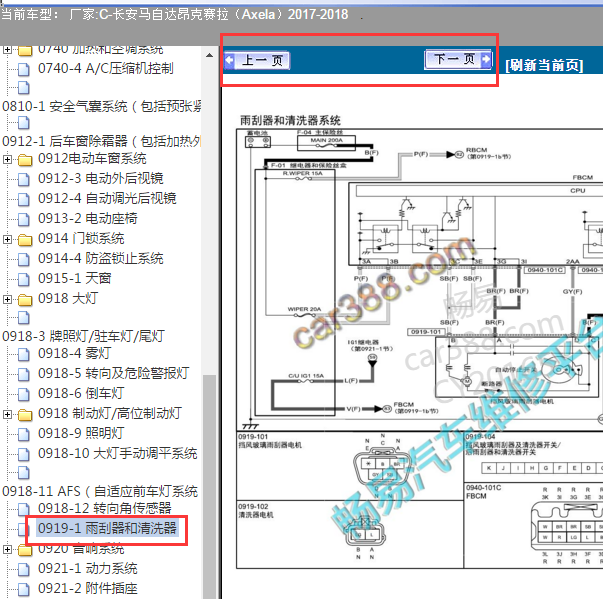Viewport: 603px width, 599px height.
Task: Expand the 0920 音响系统 folder
Action: coord(7,549)
